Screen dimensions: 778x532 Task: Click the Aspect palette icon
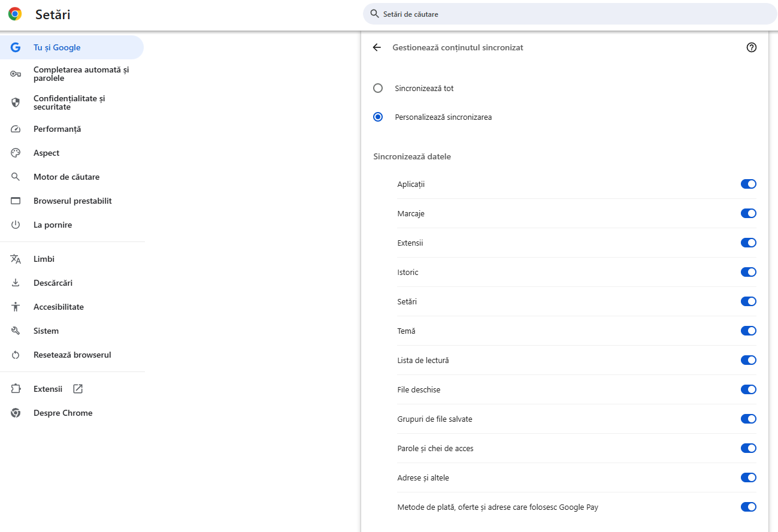click(x=16, y=153)
